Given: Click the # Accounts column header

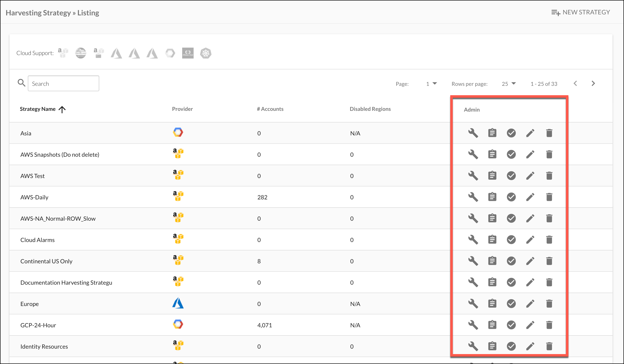Looking at the screenshot, I should (270, 109).
